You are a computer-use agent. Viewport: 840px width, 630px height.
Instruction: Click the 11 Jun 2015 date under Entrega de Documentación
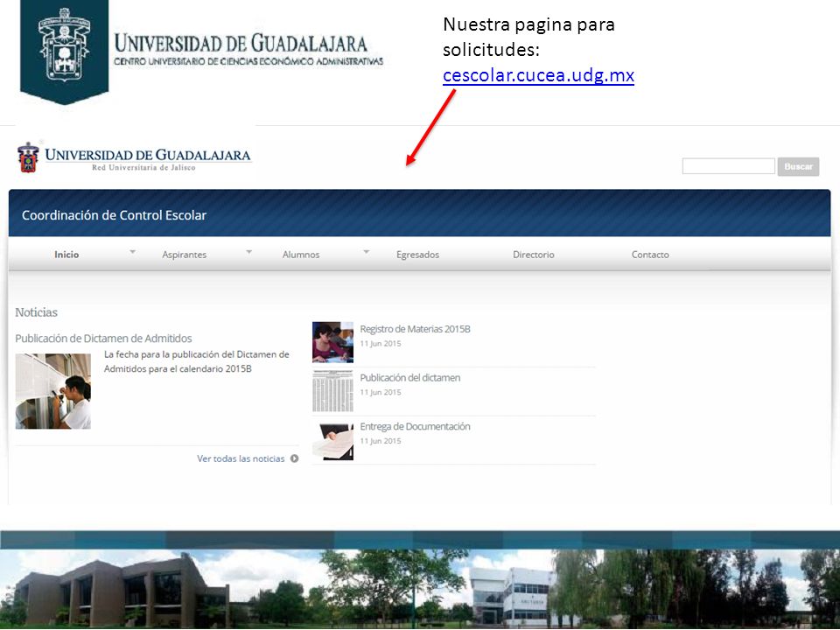click(x=381, y=441)
